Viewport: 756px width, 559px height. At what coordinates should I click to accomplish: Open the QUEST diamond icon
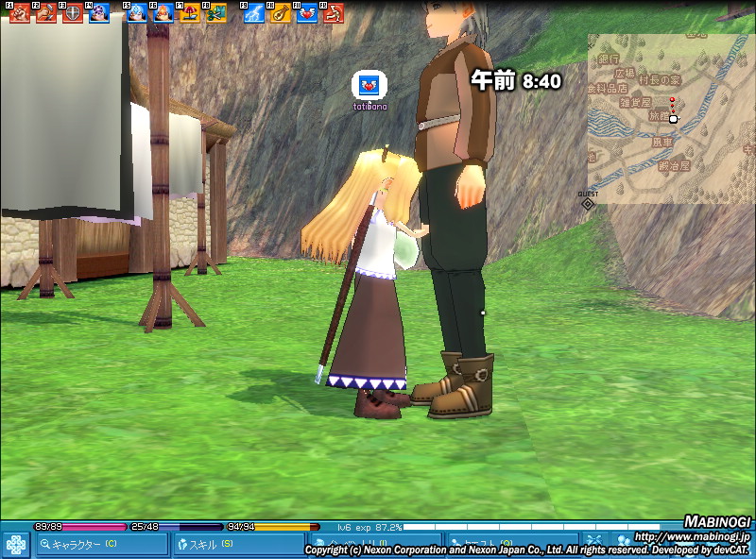point(588,203)
